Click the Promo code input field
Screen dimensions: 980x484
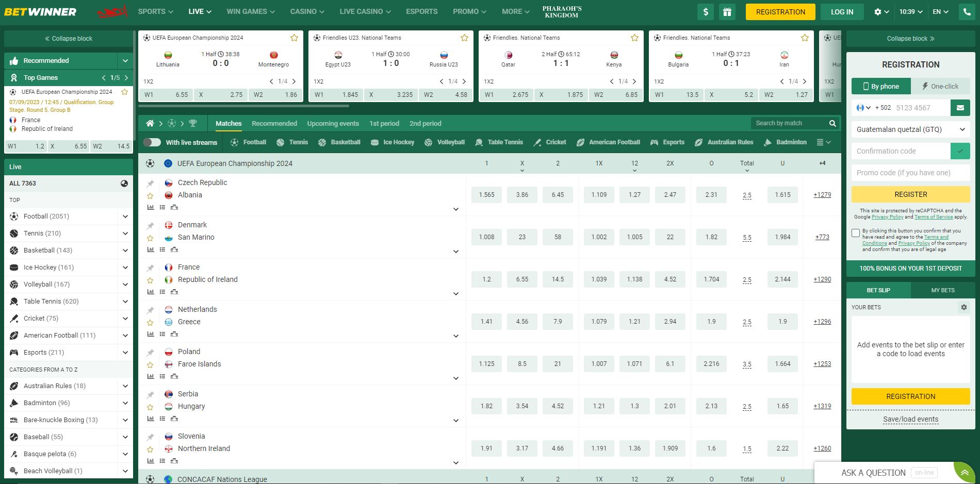pos(910,173)
